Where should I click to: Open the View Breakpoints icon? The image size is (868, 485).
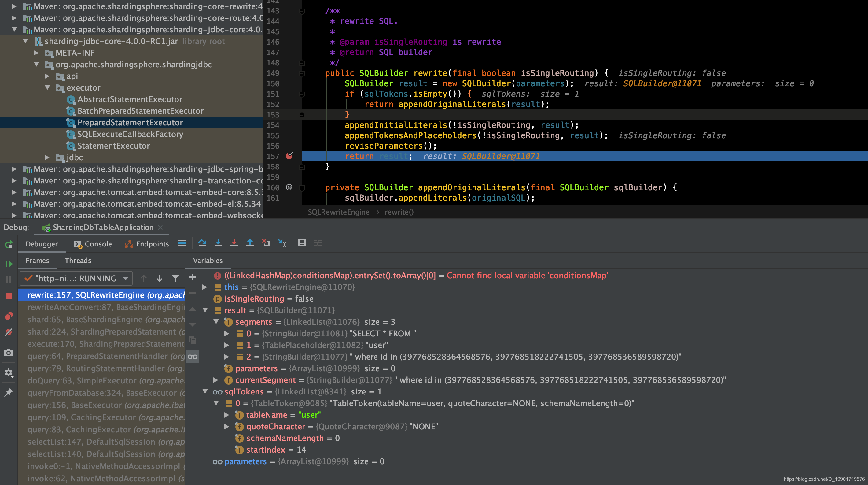(9, 316)
